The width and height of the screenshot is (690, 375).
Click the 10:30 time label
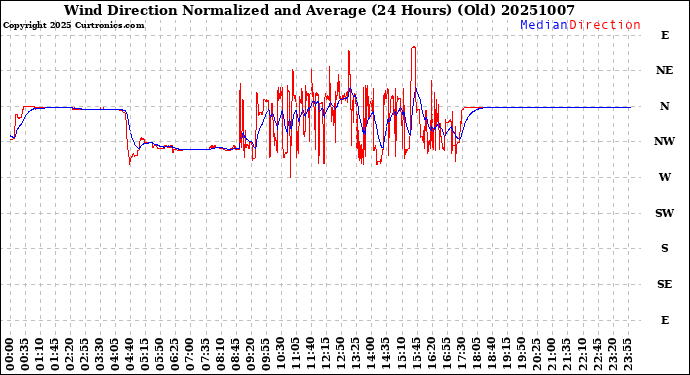(x=280, y=354)
